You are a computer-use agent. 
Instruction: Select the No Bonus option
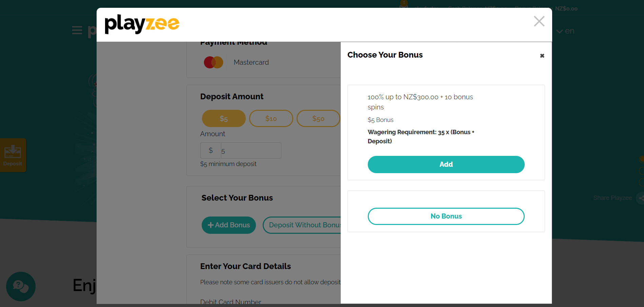446,216
